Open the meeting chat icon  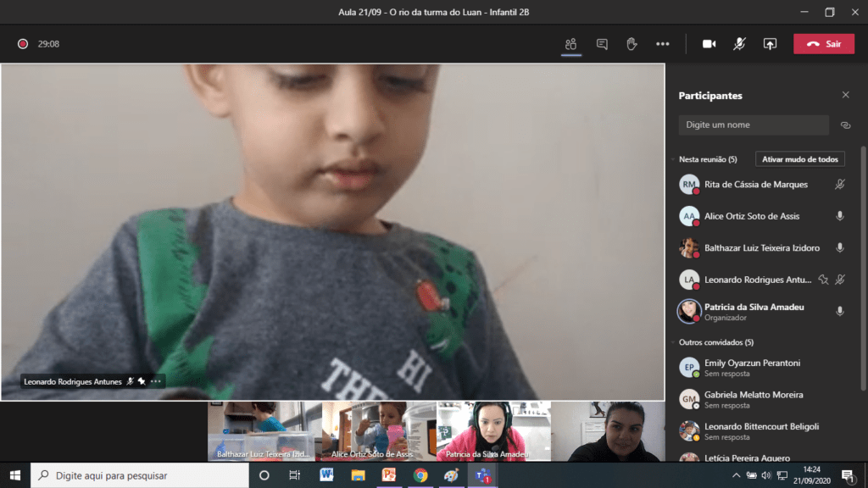coord(602,44)
